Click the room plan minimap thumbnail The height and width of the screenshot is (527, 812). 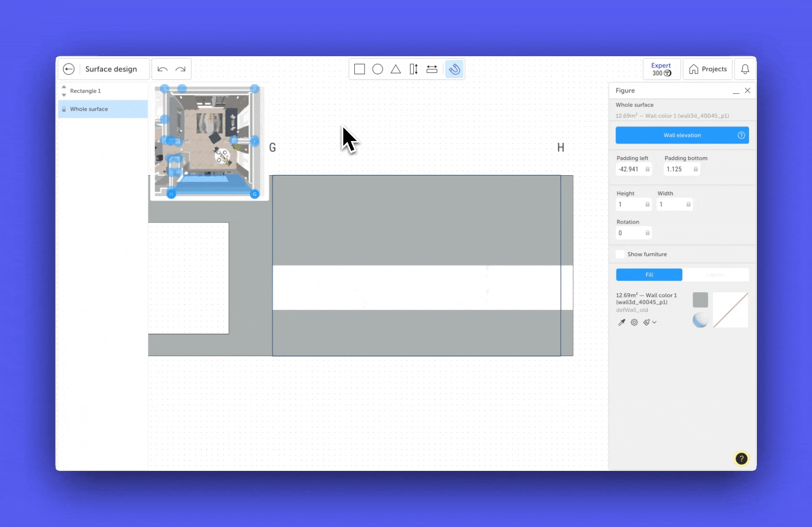209,142
